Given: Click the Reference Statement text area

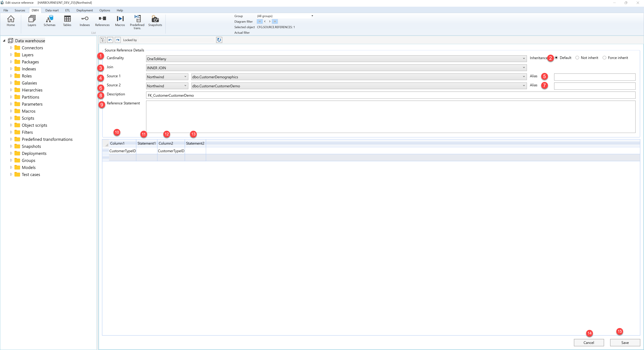Looking at the screenshot, I should point(390,117).
